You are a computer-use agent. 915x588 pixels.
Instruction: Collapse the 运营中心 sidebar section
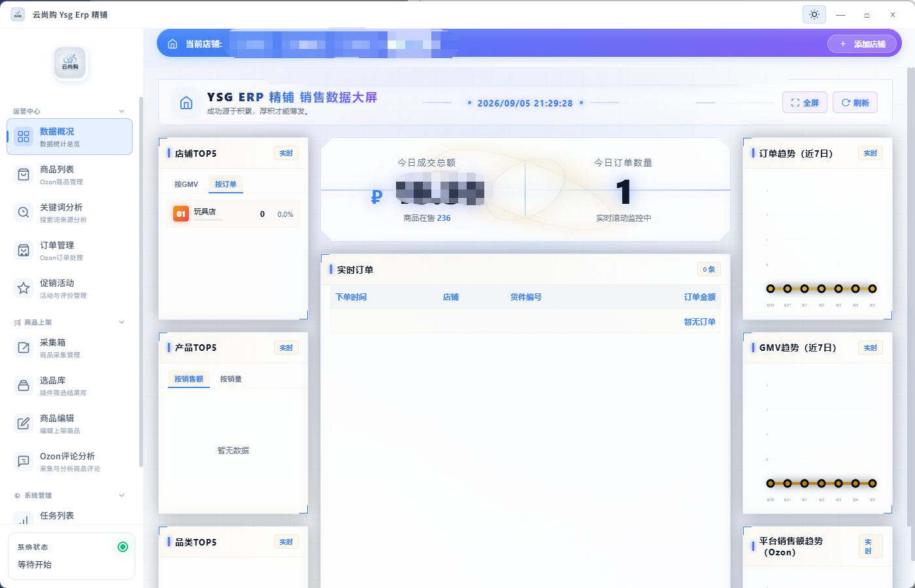pos(122,111)
